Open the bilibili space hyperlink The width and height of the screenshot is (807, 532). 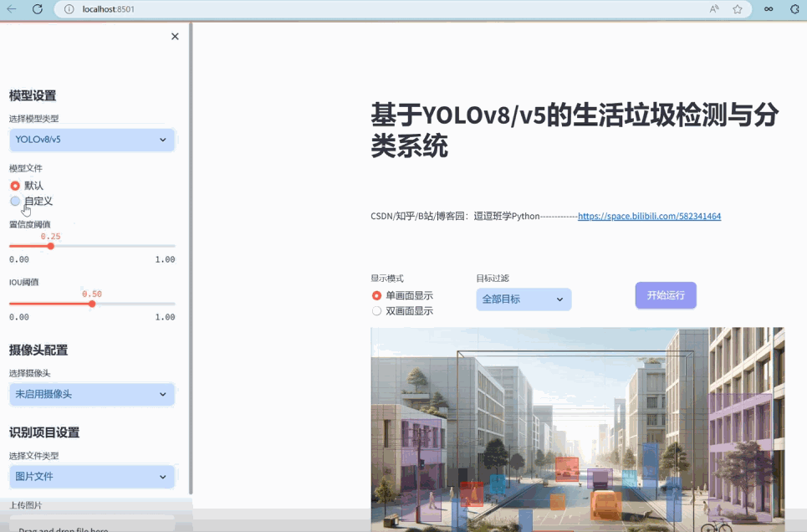click(649, 216)
